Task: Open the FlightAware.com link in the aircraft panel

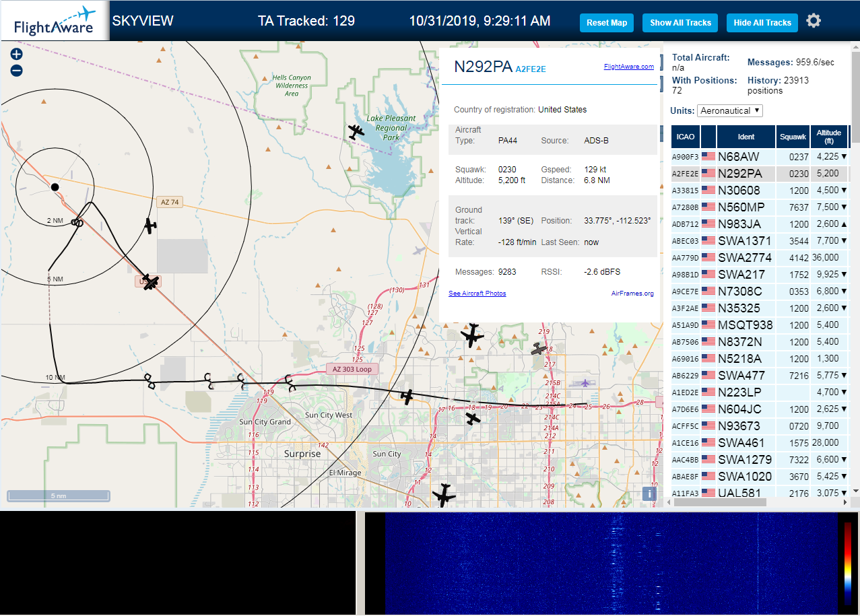Action: pos(629,67)
